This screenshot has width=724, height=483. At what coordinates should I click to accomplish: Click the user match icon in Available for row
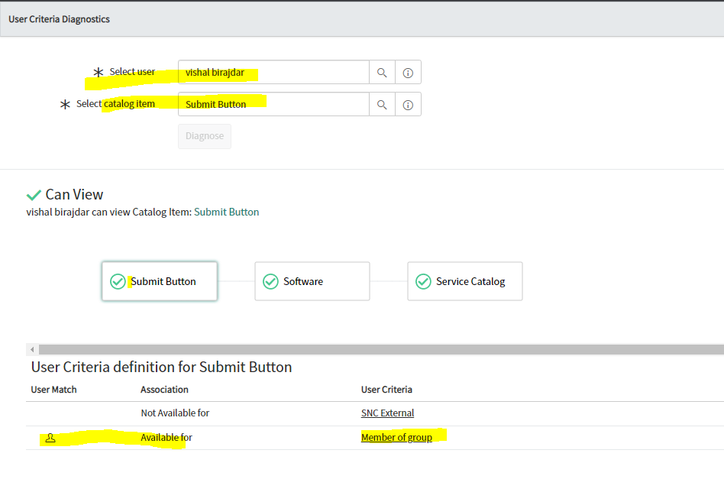coord(50,438)
